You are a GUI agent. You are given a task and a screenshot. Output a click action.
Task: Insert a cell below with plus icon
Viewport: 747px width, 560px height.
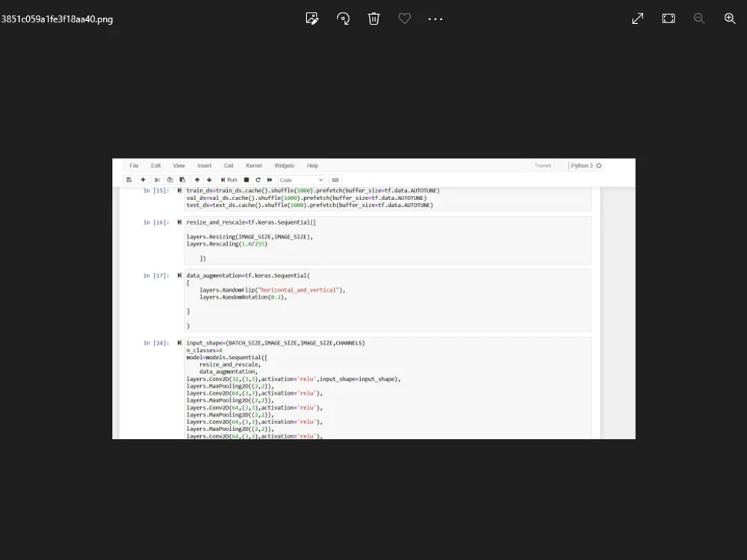click(143, 180)
